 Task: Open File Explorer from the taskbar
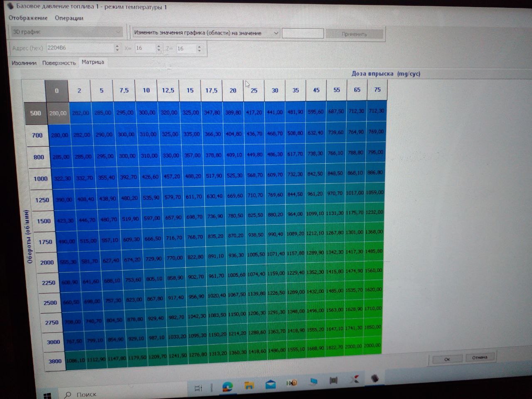pos(249,385)
